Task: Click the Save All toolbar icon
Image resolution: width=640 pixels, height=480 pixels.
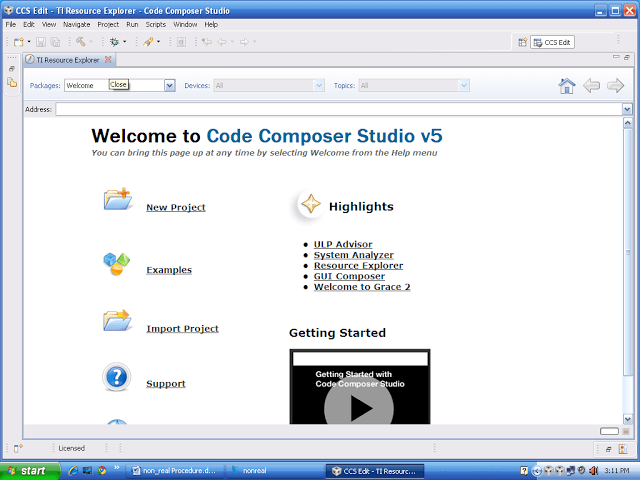Action: pos(55,42)
